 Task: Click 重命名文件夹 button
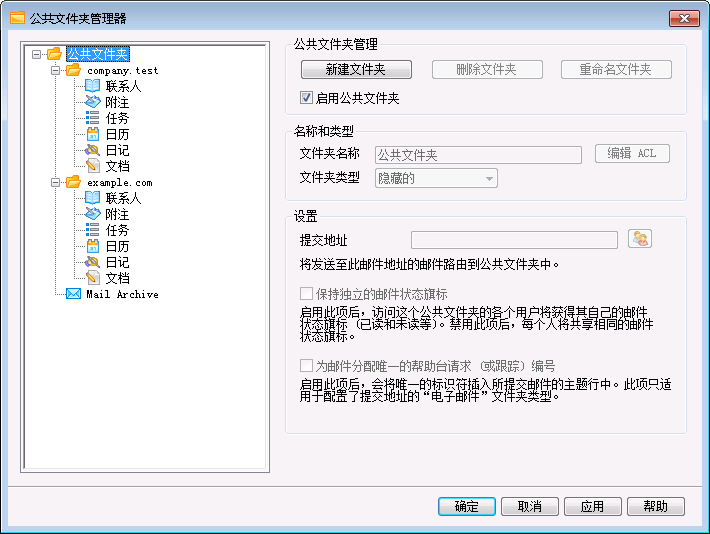616,69
